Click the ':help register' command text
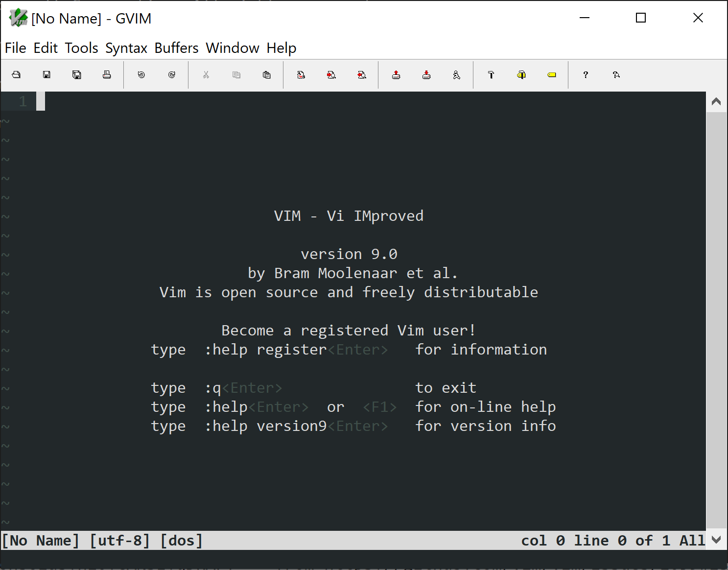 pos(265,350)
